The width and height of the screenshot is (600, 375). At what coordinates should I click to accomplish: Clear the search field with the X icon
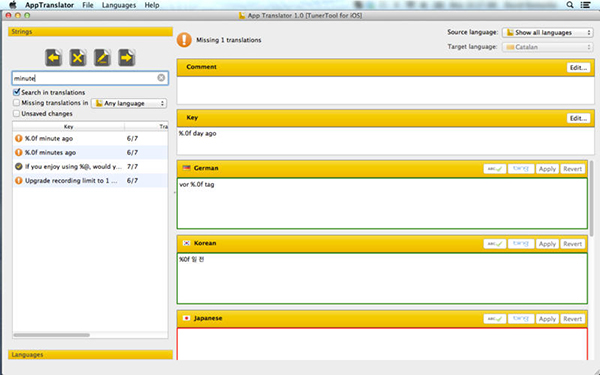click(161, 78)
